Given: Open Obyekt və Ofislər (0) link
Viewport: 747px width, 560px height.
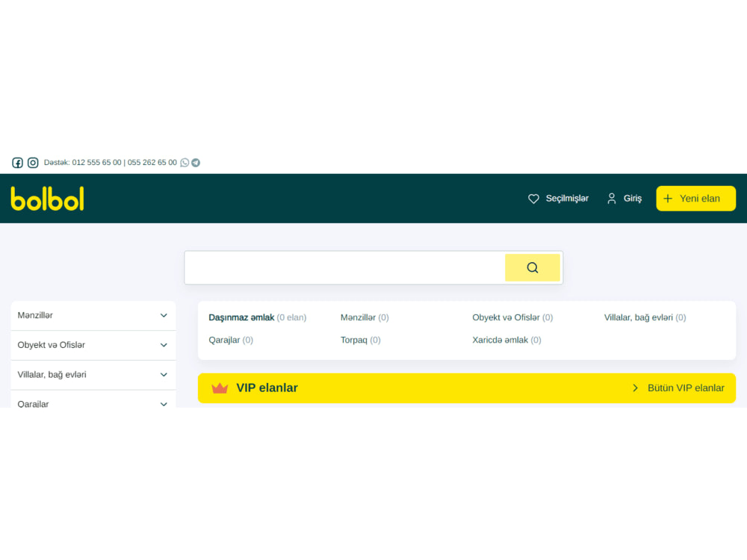Looking at the screenshot, I should coord(512,317).
